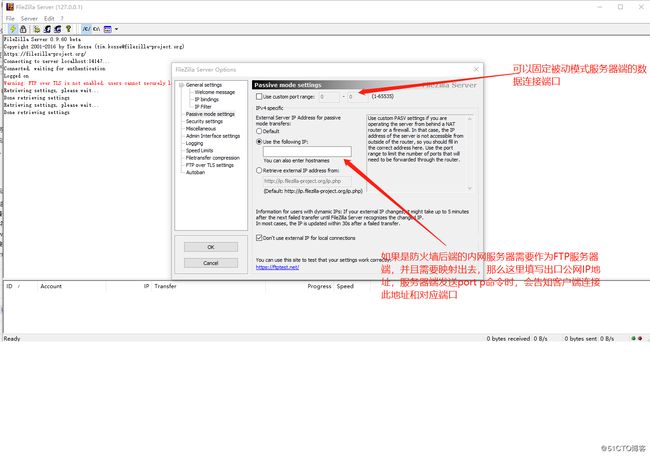Click the green status indicator in status bar
650x456 pixels.
pos(633,339)
